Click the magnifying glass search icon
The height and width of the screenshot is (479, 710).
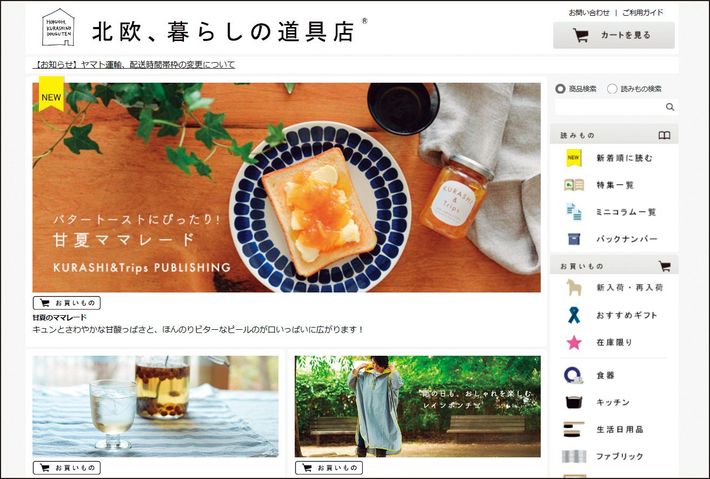(670, 107)
